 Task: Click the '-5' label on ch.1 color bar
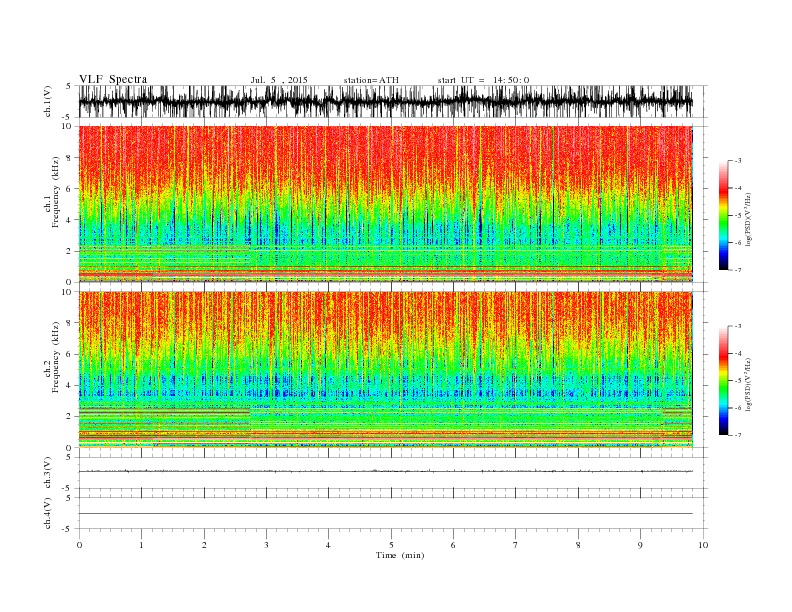coord(738,215)
